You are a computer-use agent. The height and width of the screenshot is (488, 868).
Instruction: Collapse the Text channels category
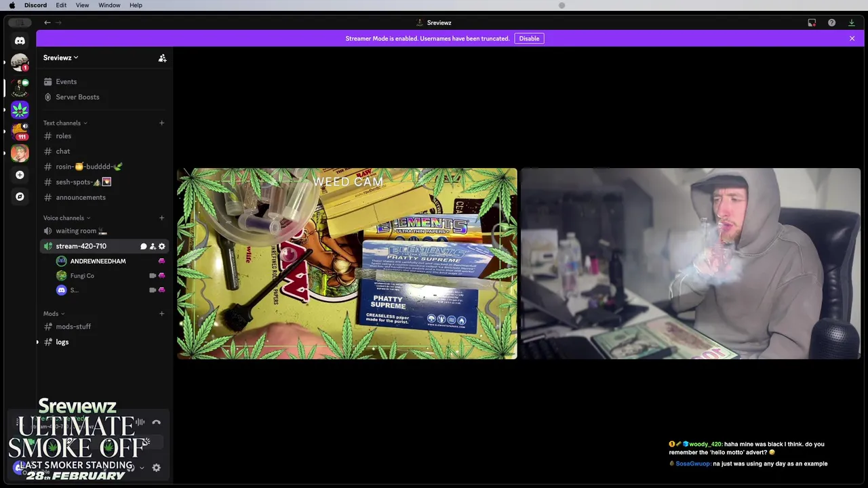(65, 123)
